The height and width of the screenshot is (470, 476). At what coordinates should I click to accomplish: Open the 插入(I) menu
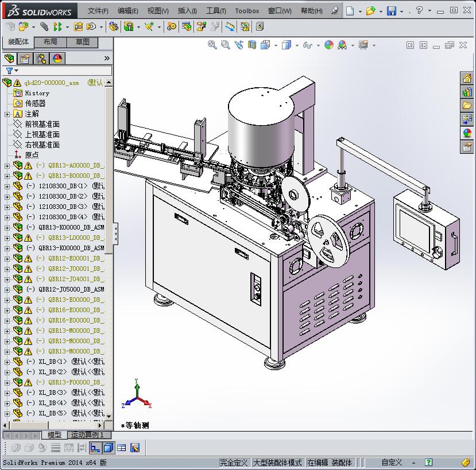[187, 11]
